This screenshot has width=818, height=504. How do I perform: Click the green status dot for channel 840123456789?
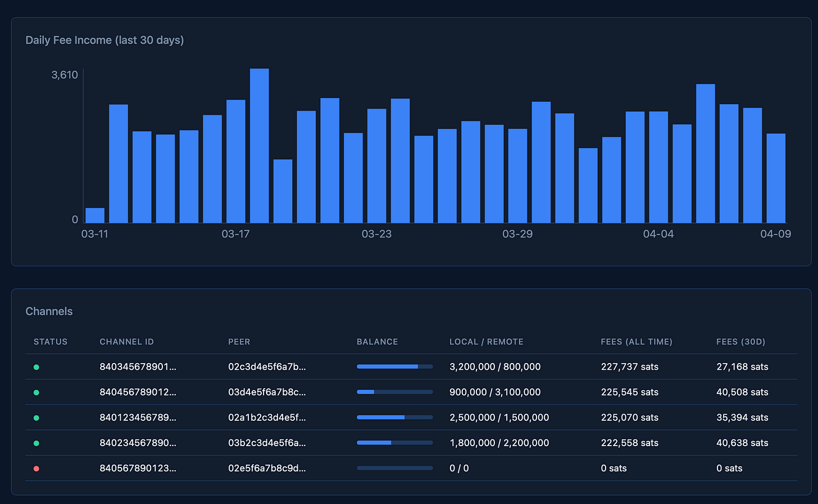coord(37,418)
